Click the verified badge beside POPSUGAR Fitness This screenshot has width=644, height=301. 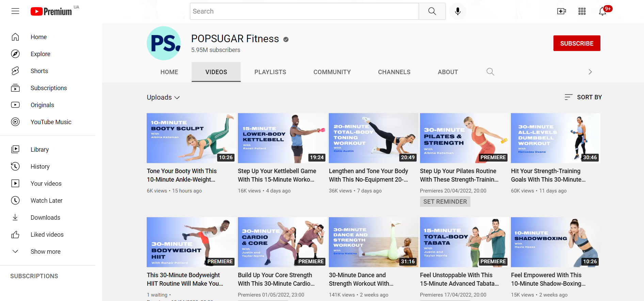(x=286, y=39)
